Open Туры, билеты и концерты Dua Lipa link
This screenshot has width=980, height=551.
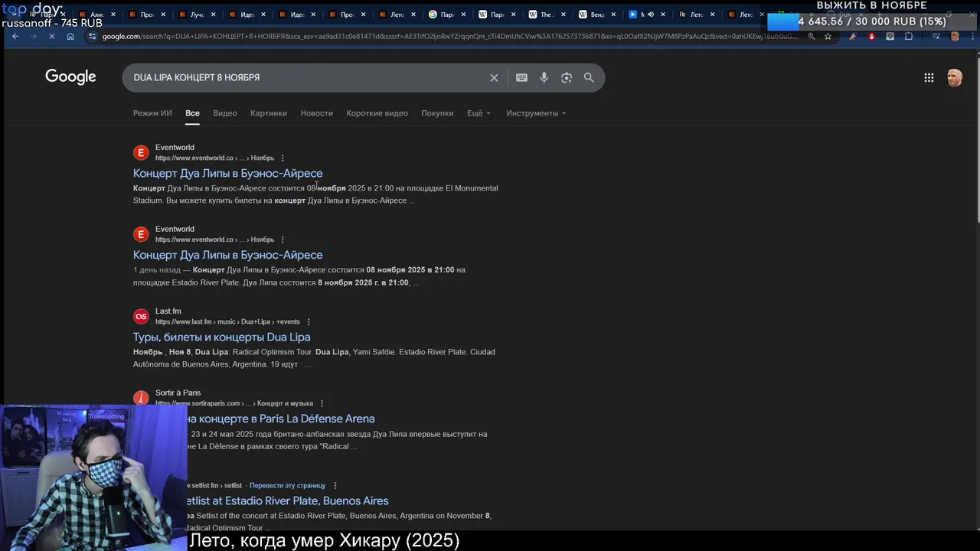tap(221, 337)
